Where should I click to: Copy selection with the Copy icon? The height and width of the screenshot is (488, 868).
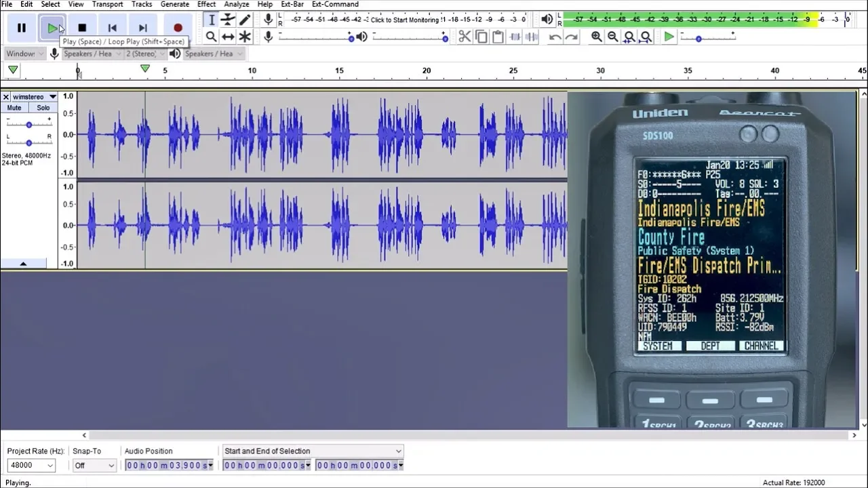click(x=481, y=37)
